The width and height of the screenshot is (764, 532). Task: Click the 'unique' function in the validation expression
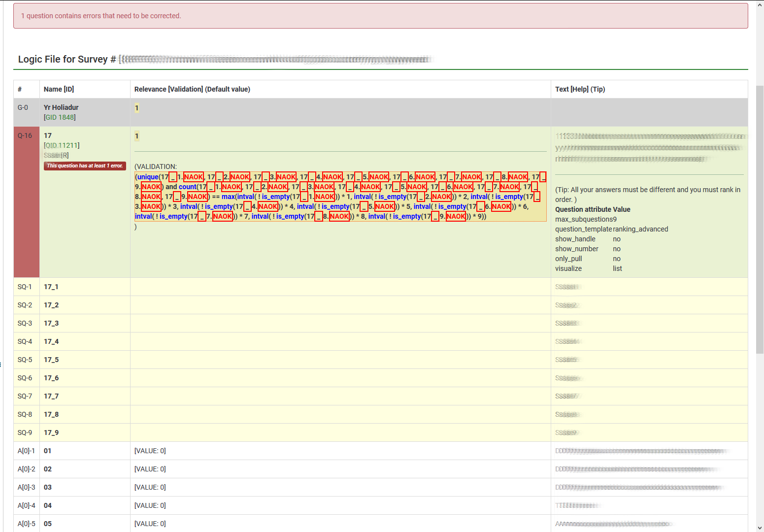click(x=148, y=177)
